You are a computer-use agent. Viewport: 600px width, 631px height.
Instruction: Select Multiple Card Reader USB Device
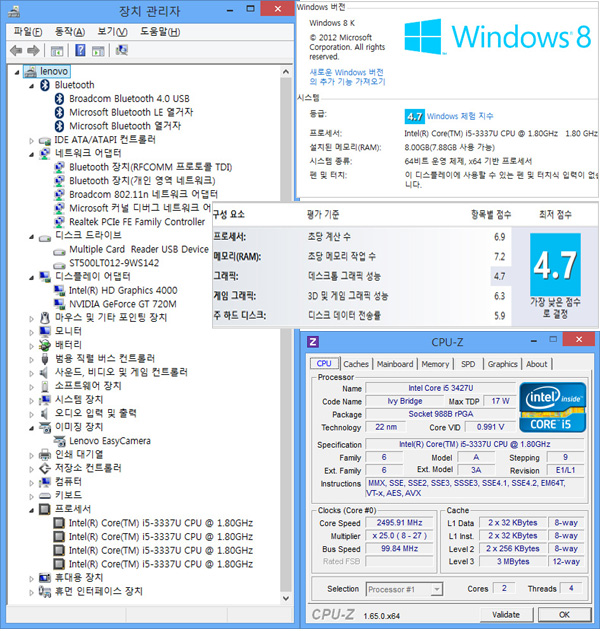[138, 249]
